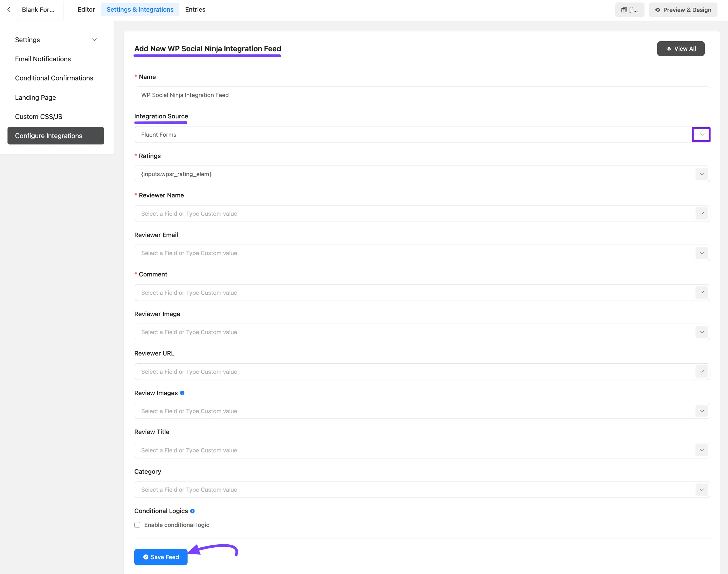
Task: Open the Conditional Logics info tooltip icon
Action: (192, 511)
